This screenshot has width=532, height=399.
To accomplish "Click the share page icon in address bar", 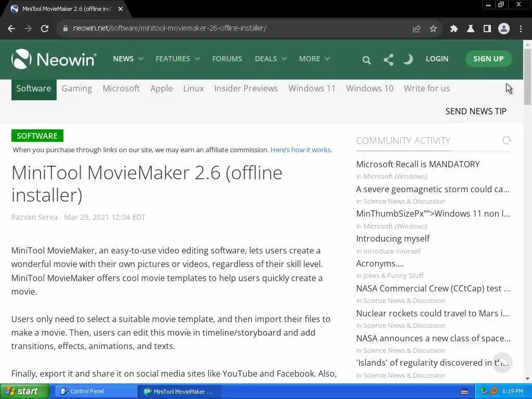I will click(416, 29).
